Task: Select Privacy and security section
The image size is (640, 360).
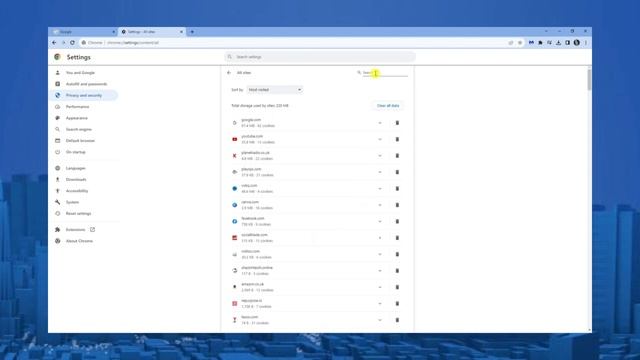Action: [85, 95]
